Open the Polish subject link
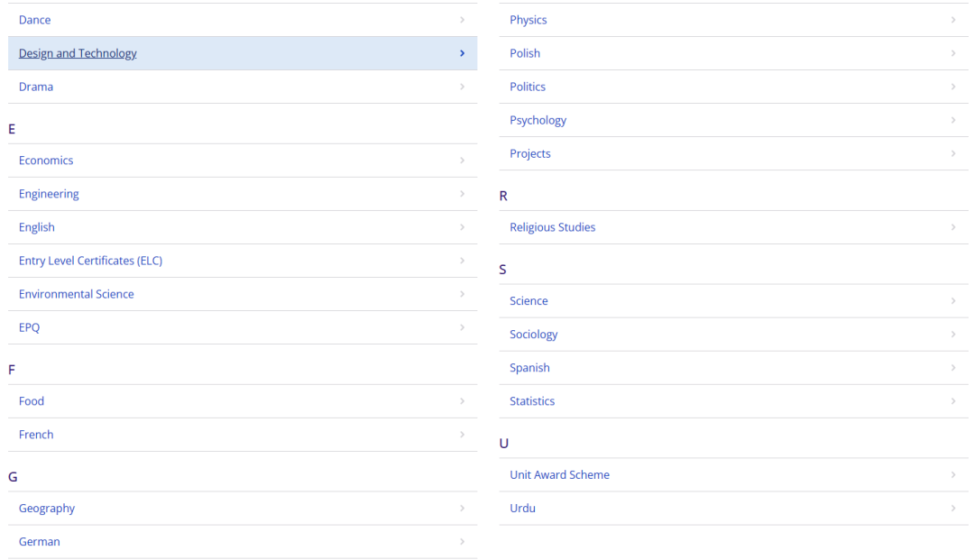 coord(525,53)
